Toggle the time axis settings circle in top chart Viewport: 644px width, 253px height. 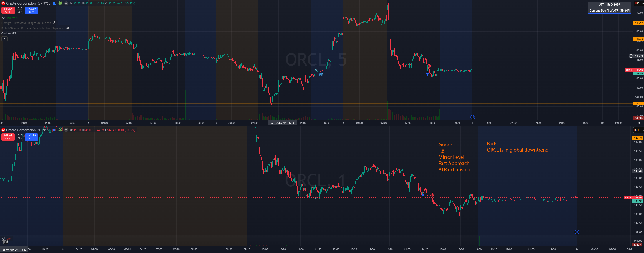click(x=639, y=123)
